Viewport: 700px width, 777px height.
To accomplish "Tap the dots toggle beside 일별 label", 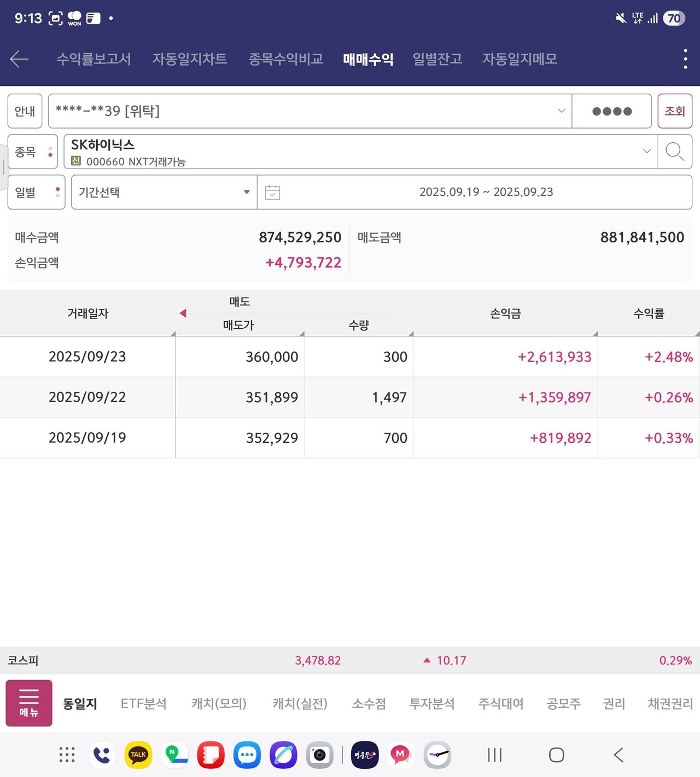I will 57,192.
